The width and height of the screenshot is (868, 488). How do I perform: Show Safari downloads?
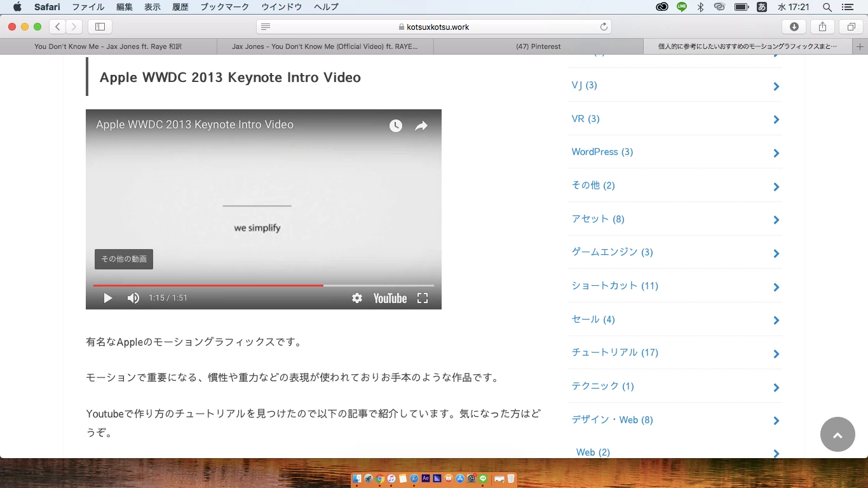[x=794, y=27]
